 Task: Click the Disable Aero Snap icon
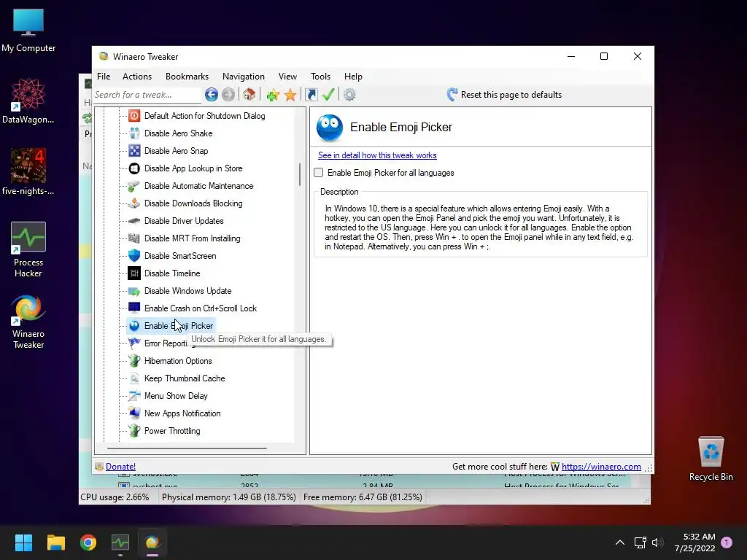coord(134,151)
